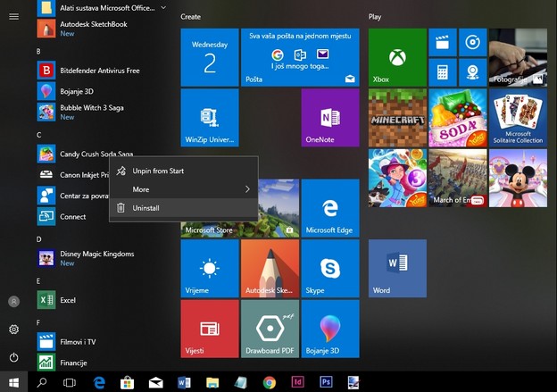The width and height of the screenshot is (557, 392).
Task: Open the More submenu entry
Action: 184,189
